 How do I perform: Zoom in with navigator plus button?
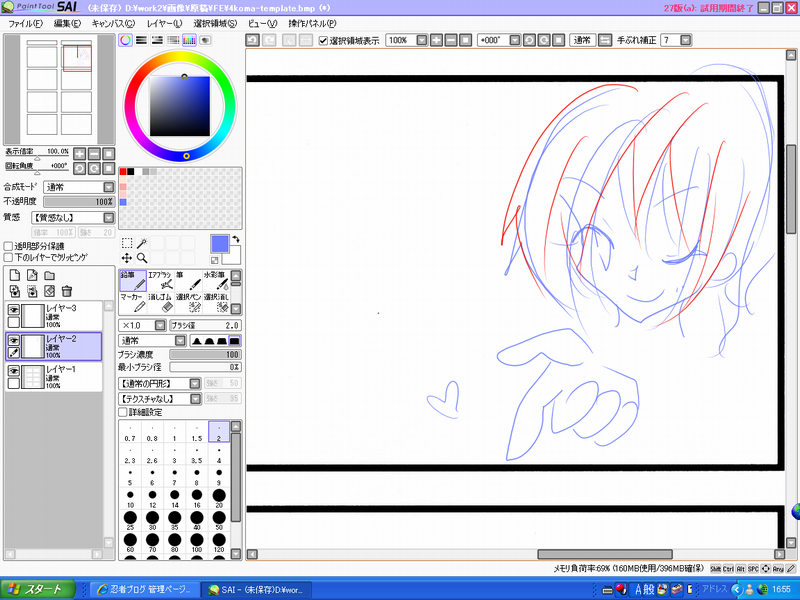click(80, 154)
